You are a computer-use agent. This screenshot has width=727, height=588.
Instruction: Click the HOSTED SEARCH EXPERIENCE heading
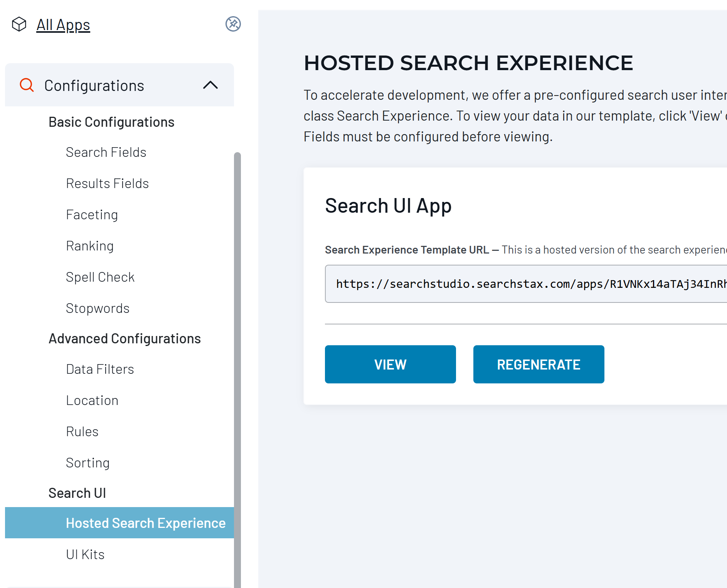click(x=468, y=63)
